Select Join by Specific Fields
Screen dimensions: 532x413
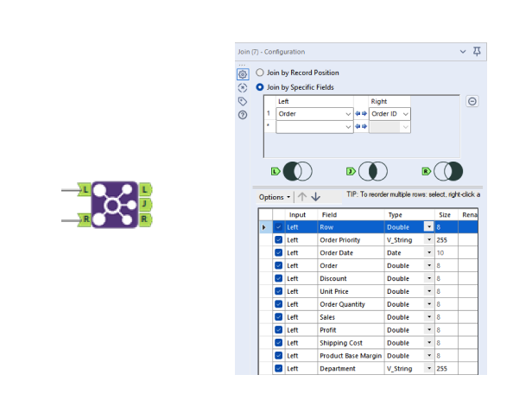pos(260,87)
